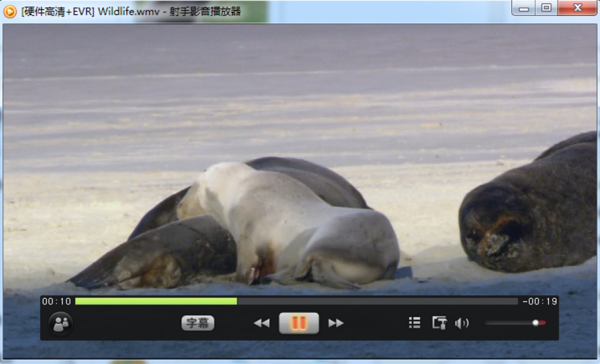Viewport: 600px width, 364px height.
Task: Open the 字幕 subtitle button
Action: click(198, 323)
